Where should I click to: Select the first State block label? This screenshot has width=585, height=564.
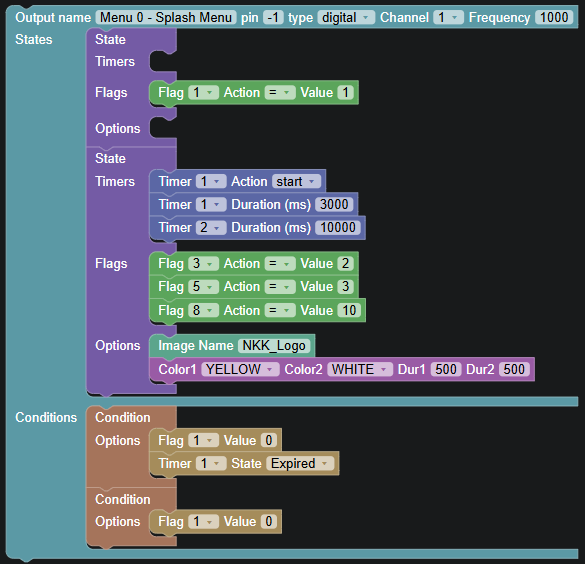click(x=110, y=40)
